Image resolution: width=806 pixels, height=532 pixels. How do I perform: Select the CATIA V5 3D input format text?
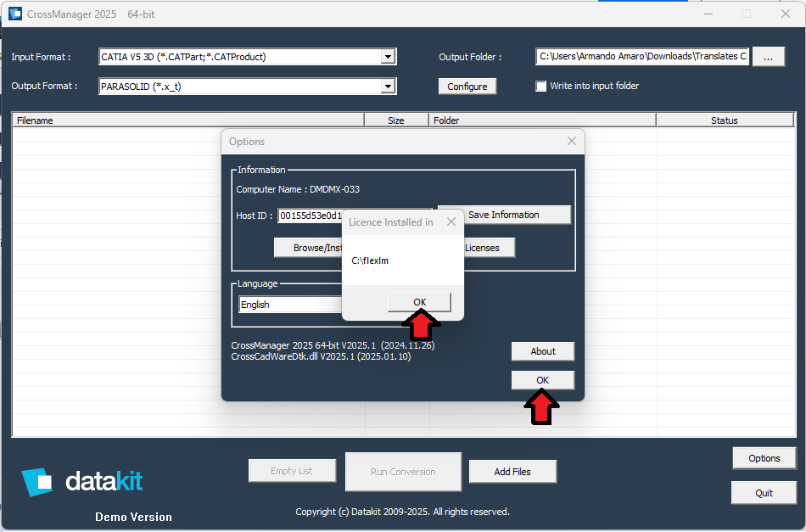pos(183,57)
